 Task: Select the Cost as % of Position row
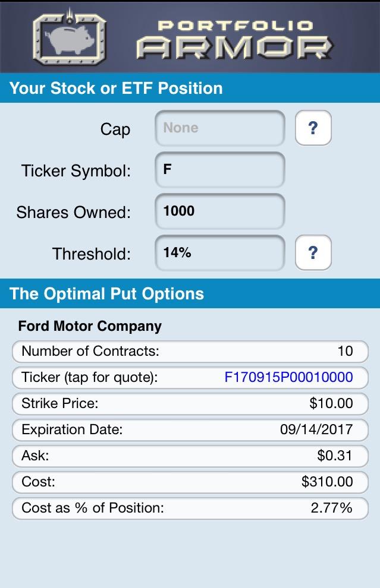(190, 508)
